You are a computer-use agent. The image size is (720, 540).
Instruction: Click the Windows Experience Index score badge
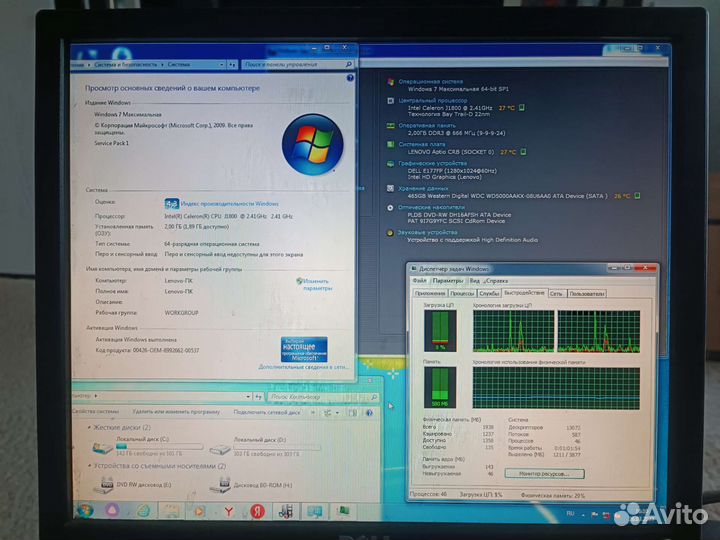[x=171, y=203]
